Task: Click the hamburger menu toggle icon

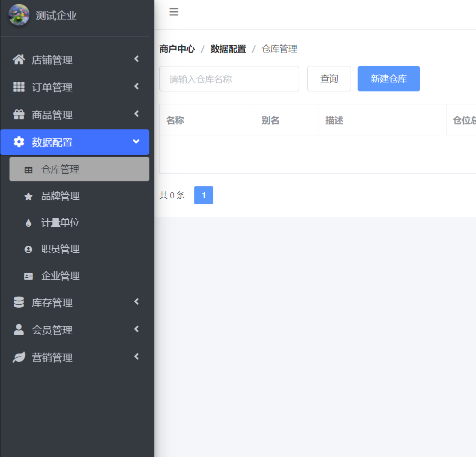Action: (174, 12)
